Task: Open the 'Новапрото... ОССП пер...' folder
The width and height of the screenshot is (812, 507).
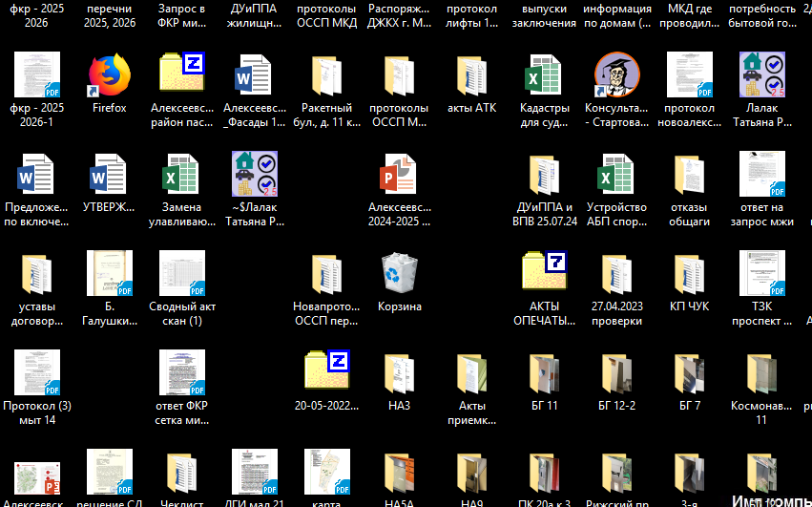Action: [x=326, y=274]
